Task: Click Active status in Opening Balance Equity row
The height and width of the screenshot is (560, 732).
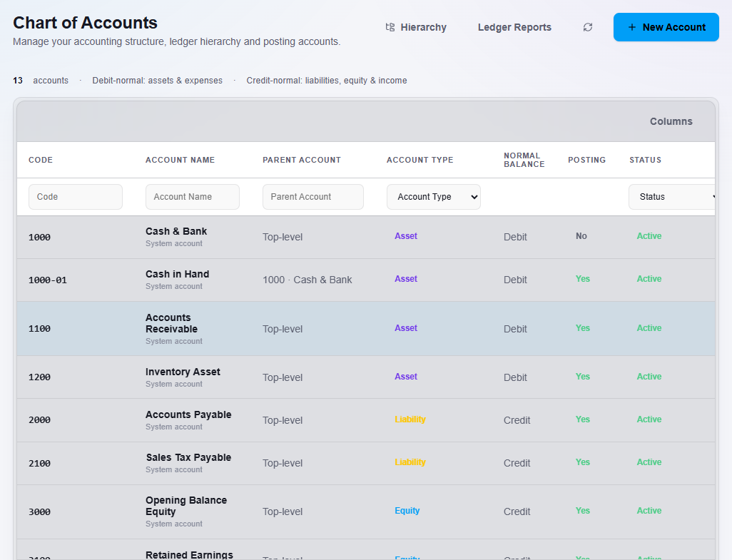Action: [x=649, y=511]
